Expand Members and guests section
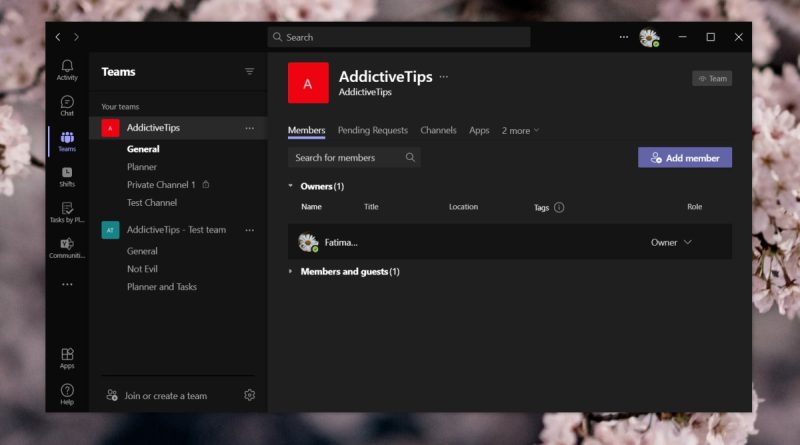 point(291,271)
